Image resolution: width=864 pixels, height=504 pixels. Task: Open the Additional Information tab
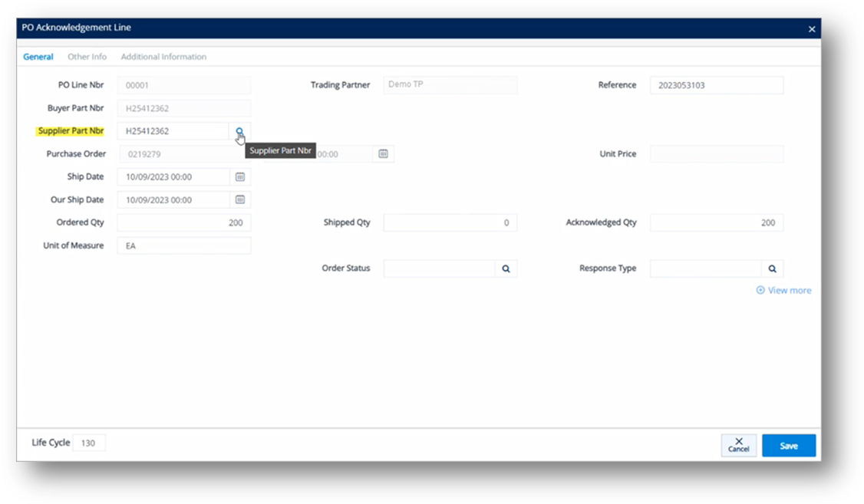(x=163, y=57)
